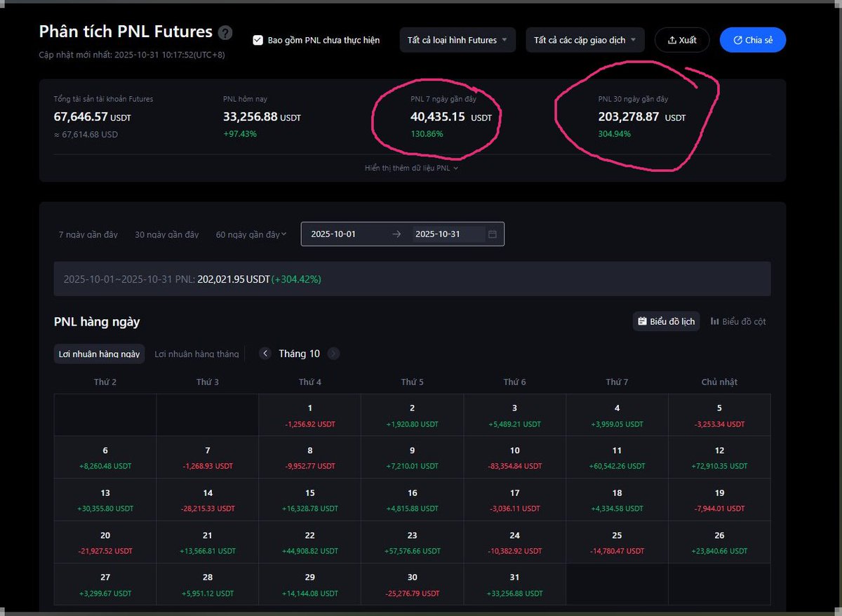The width and height of the screenshot is (842, 616).
Task: Click the Tháng 10 month label
Action: (x=299, y=354)
